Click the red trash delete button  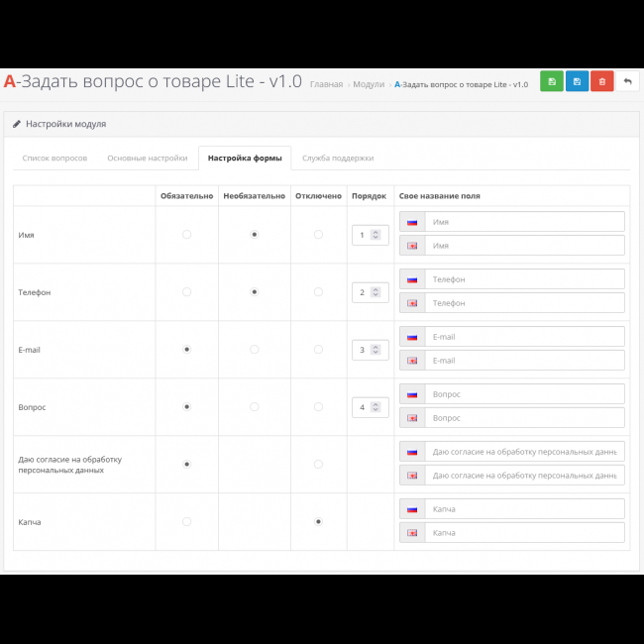click(602, 82)
